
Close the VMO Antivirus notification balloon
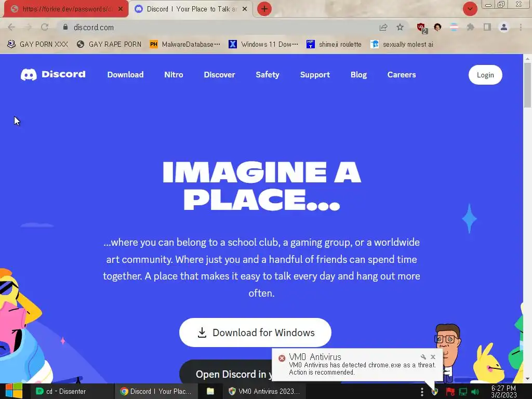[433, 356]
